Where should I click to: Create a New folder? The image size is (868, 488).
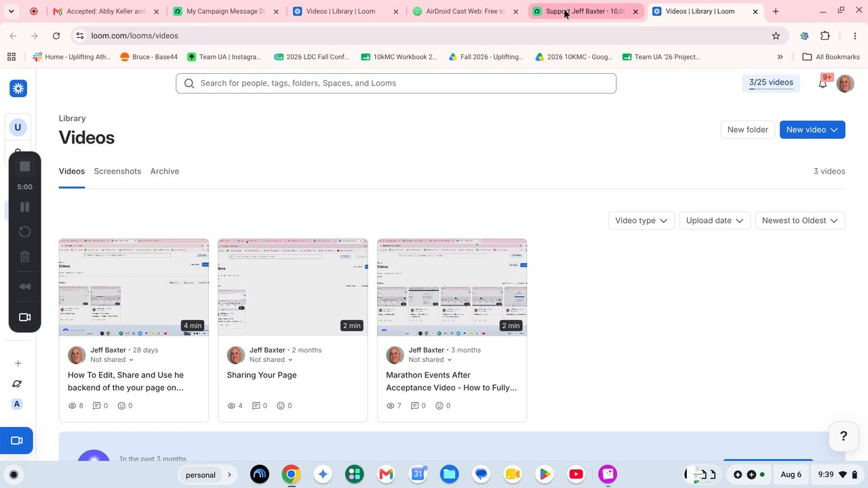coord(747,129)
